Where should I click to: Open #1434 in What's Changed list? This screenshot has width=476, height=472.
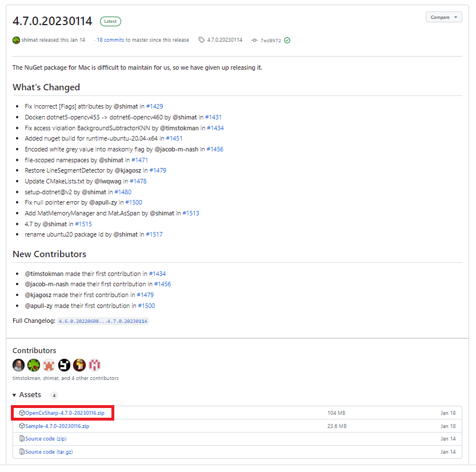tap(215, 128)
